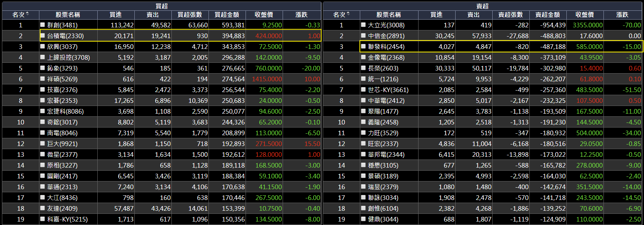
Task: Open stock 巨大(9921)
Action: (x=62, y=144)
